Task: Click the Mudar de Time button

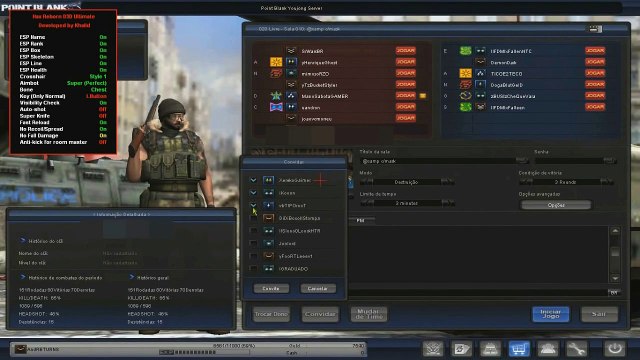Action: pos(369,314)
